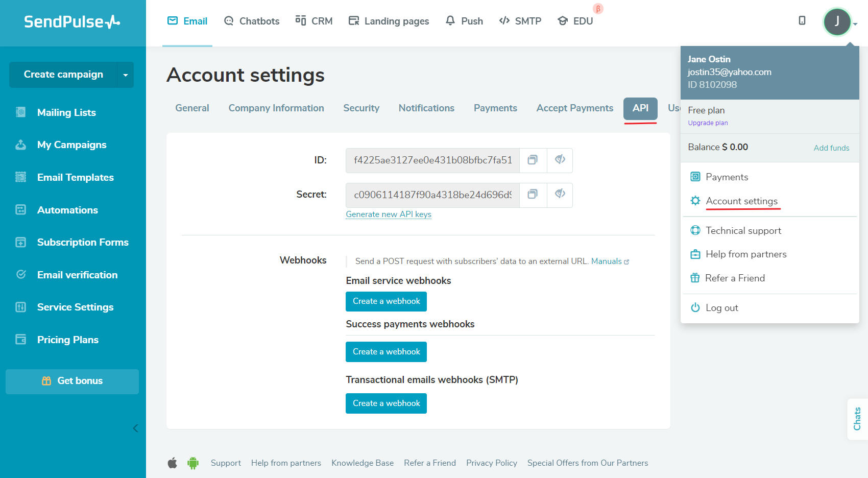The height and width of the screenshot is (478, 868).
Task: Collapse the user profile avatar menu
Action: 837,21
